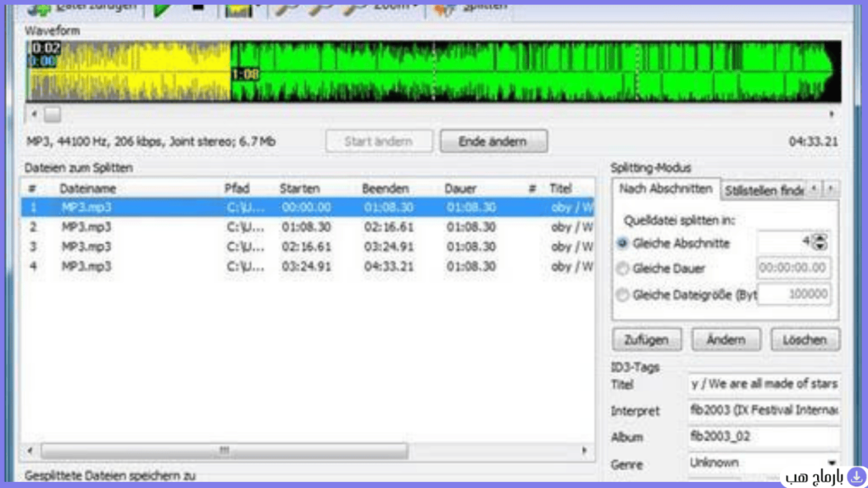This screenshot has height=488, width=868.
Task: Click the waveform horizontal scrollbar thumb
Action: 53,114
